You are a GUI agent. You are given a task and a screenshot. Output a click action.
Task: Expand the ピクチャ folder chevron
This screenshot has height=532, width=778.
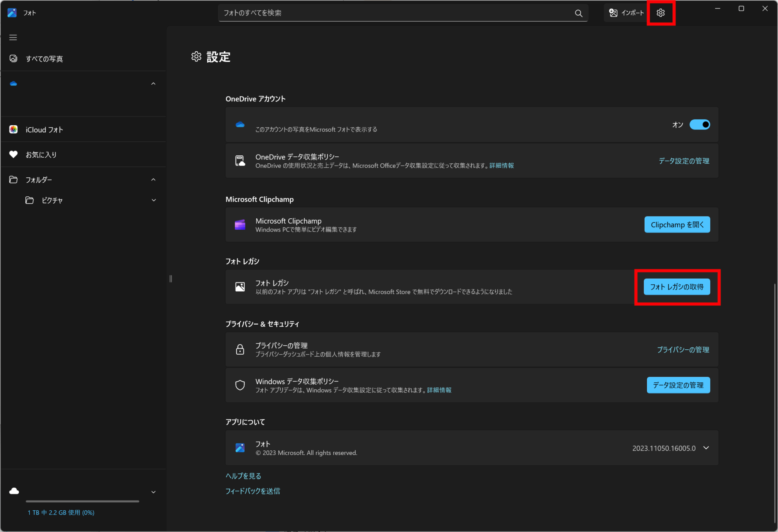pyautogui.click(x=153, y=200)
